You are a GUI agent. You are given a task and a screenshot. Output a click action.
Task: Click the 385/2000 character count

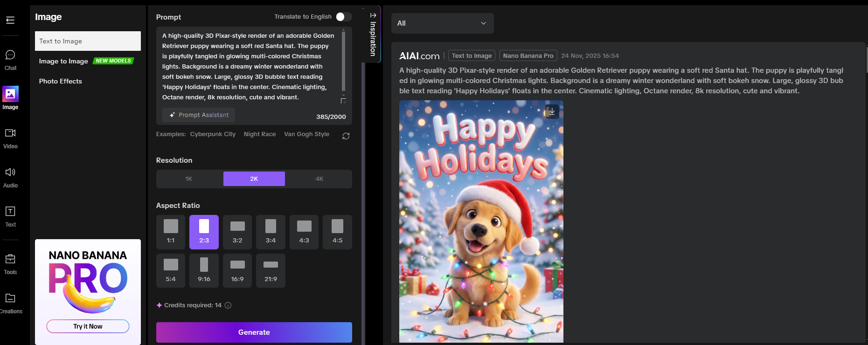[331, 117]
